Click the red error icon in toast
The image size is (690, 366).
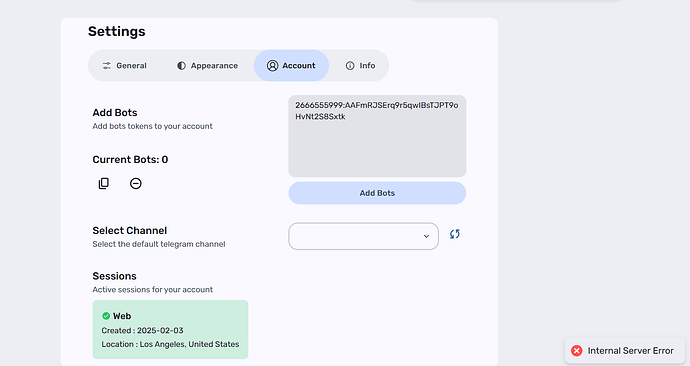[577, 351]
